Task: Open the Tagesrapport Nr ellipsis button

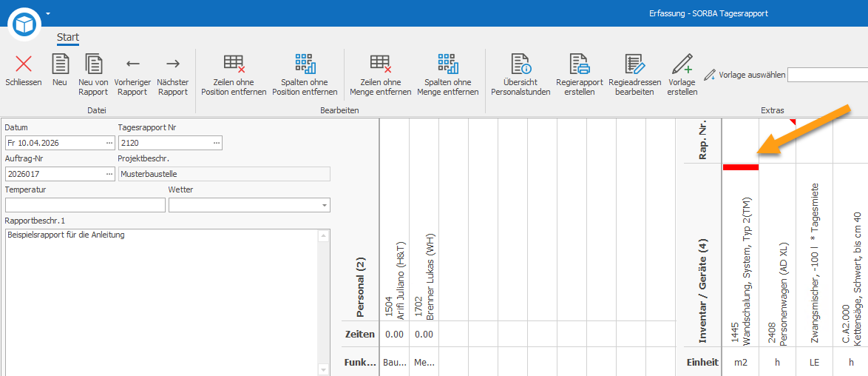Action: (x=217, y=143)
